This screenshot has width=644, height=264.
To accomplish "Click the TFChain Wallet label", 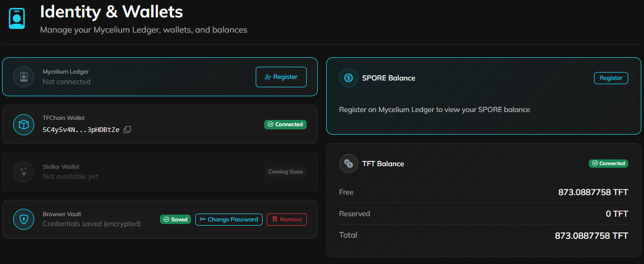I will [x=64, y=118].
